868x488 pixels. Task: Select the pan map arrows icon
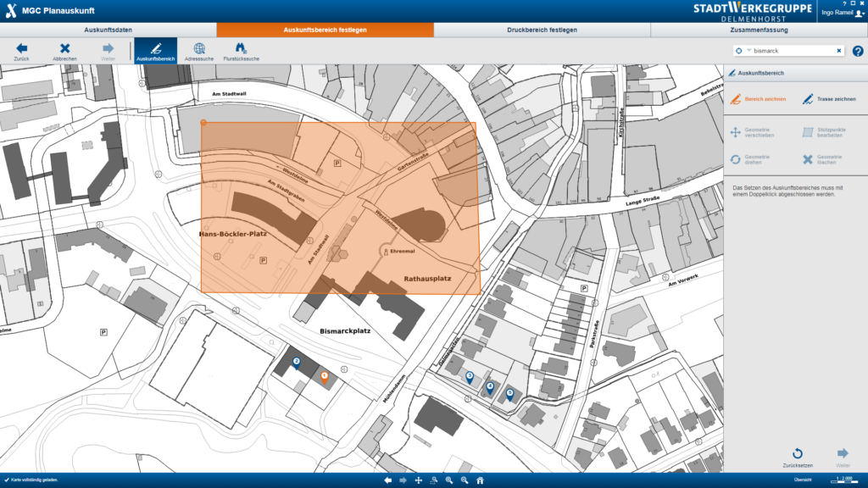point(419,480)
